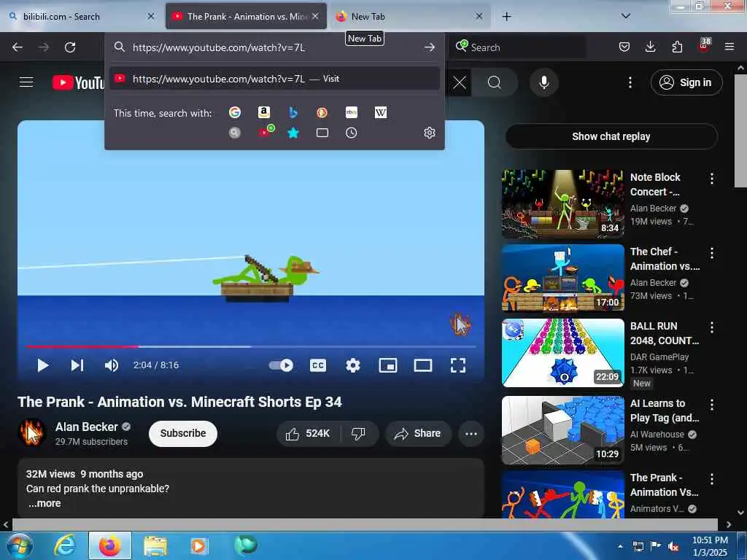Subscribe to Alan Becker
Screen dimensions: 747x560
click(183, 433)
